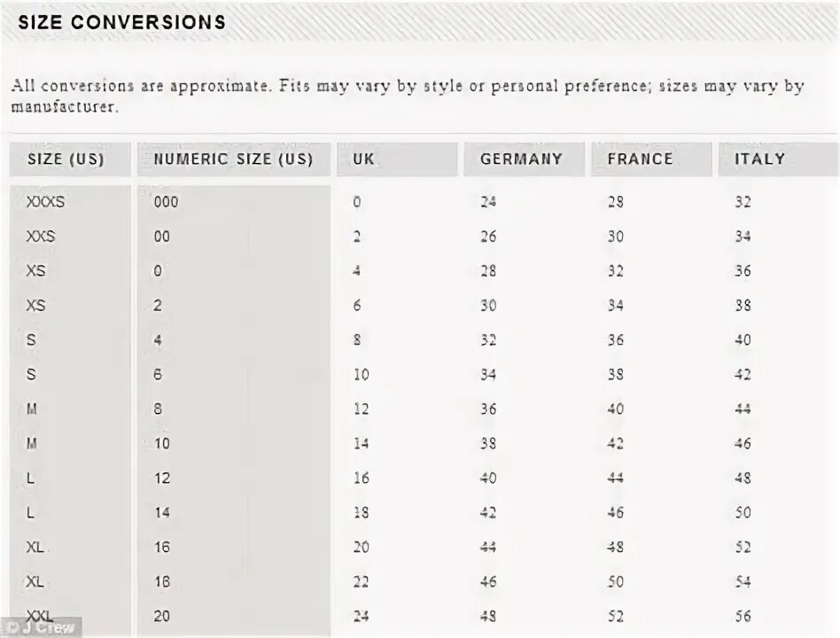This screenshot has width=840, height=638.
Task: Click the J Crew watermark
Action: click(42, 627)
